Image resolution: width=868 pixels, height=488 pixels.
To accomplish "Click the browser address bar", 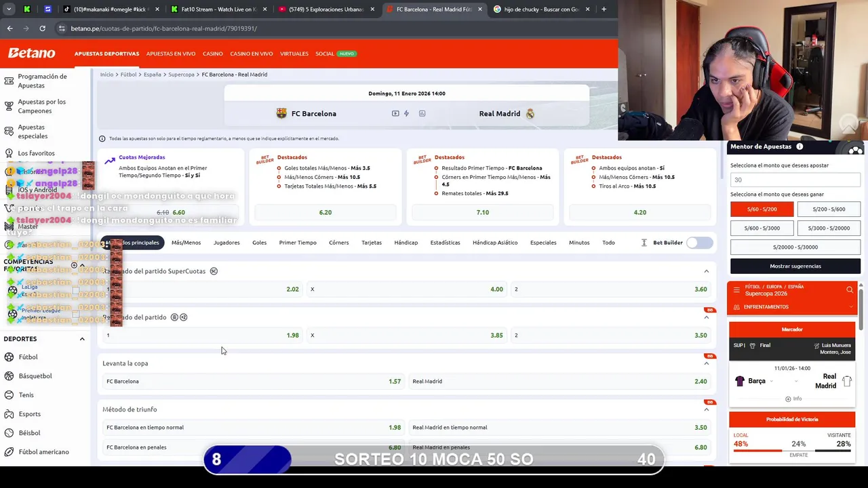I will [x=332, y=28].
